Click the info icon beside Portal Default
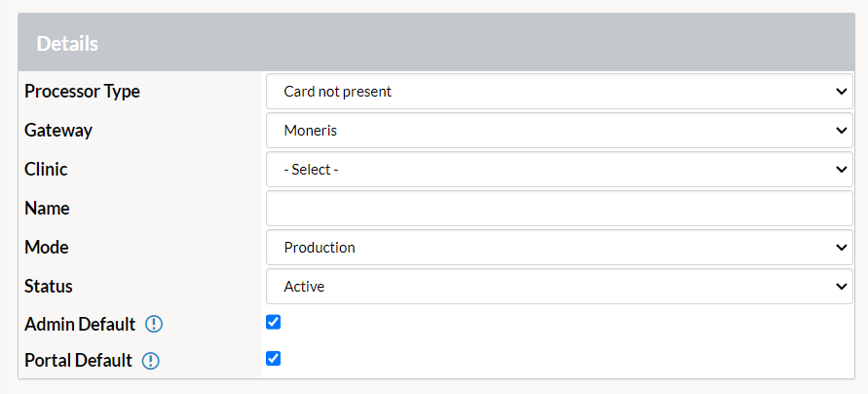Viewport: 868px width, 394px height. [151, 361]
